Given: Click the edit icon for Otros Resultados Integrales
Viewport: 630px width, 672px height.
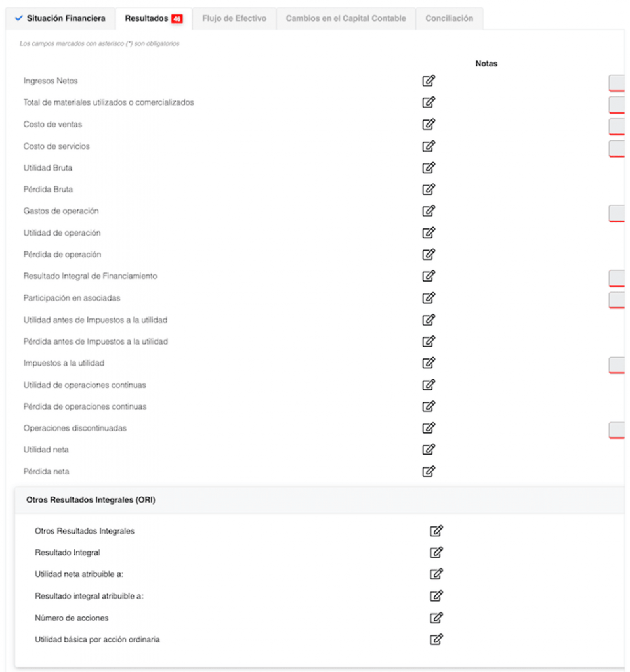Looking at the screenshot, I should click(x=436, y=531).
